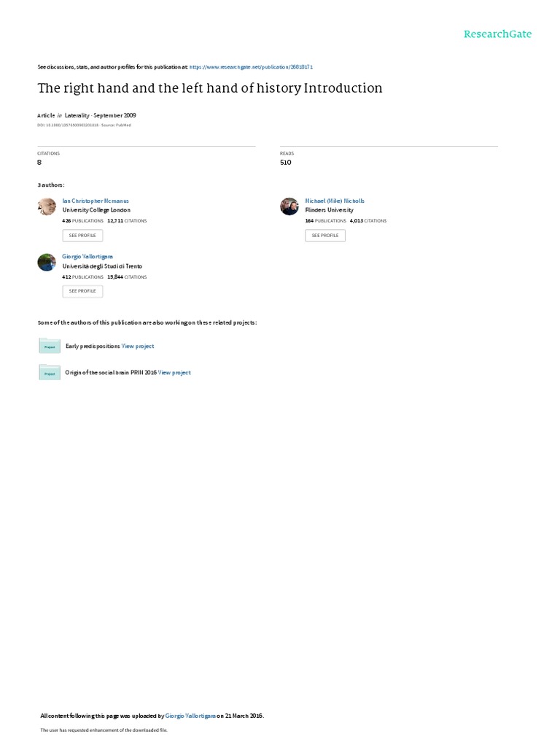View project for Origin of the social brain

pyautogui.click(x=174, y=373)
